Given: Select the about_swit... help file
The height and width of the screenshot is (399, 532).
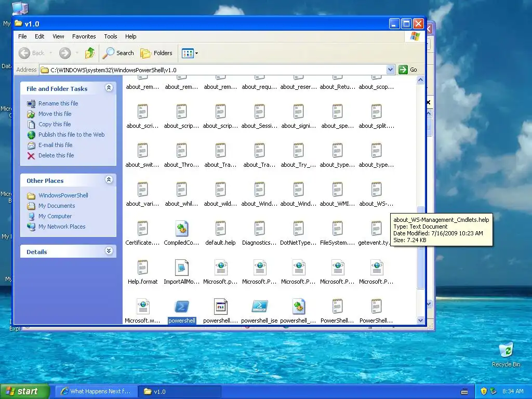Looking at the screenshot, I should (x=142, y=151).
